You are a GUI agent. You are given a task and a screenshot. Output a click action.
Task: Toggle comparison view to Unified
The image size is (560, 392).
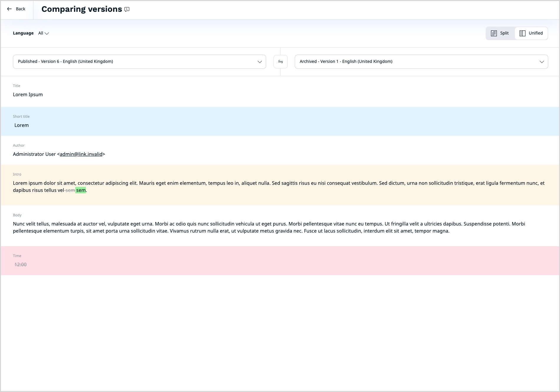click(x=531, y=33)
